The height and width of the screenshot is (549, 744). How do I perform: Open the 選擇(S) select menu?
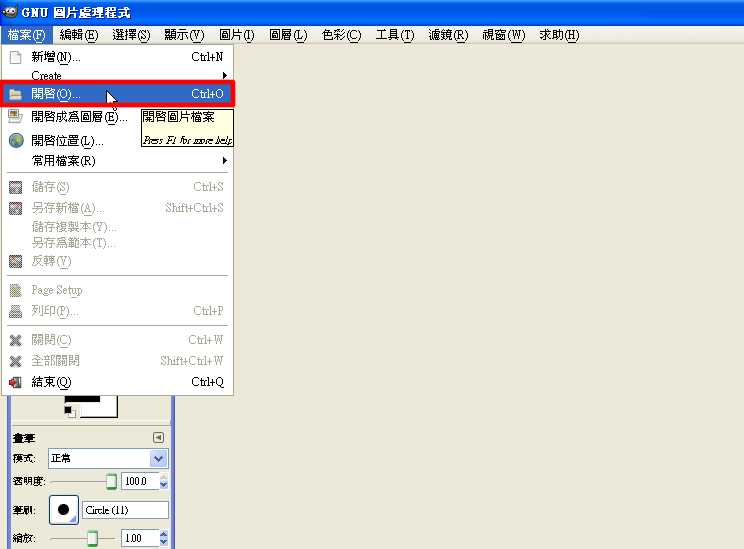click(131, 35)
